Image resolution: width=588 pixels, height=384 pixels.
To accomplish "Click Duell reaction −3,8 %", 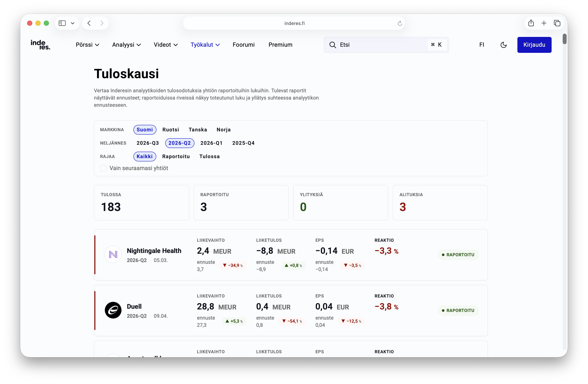I will tap(386, 307).
